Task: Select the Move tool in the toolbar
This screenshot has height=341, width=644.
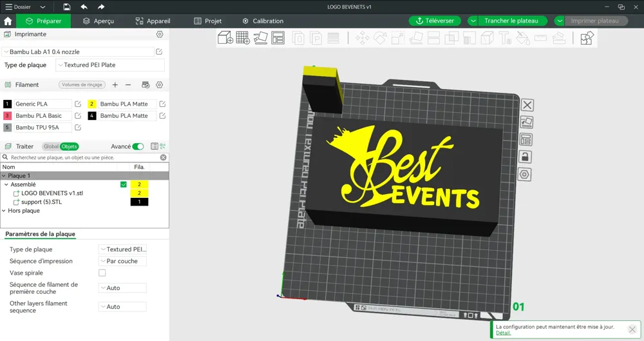Action: pos(362,38)
